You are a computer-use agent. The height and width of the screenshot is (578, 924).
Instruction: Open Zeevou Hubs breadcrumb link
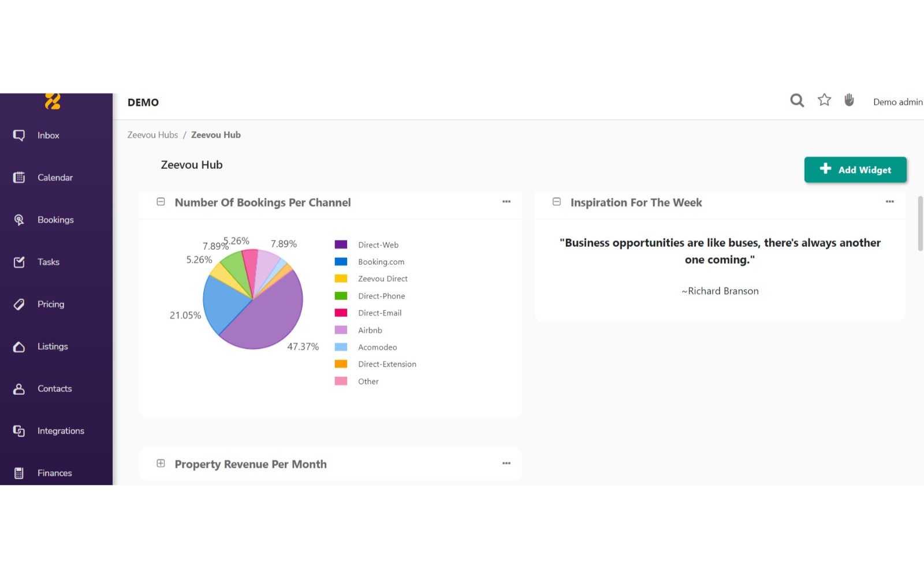pos(152,135)
